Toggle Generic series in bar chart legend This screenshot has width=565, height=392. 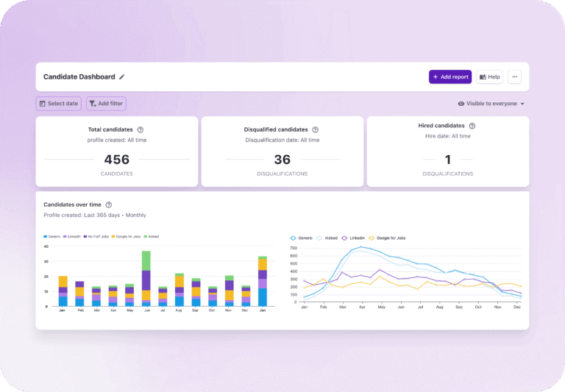52,237
